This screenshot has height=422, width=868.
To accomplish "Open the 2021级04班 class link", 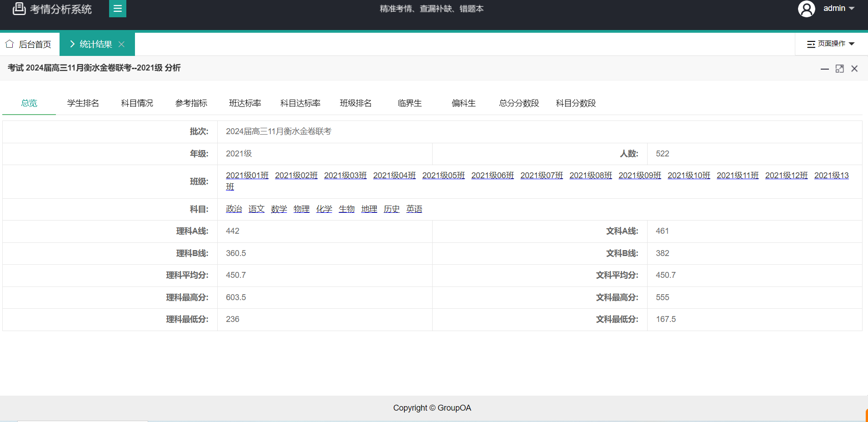I will (394, 176).
